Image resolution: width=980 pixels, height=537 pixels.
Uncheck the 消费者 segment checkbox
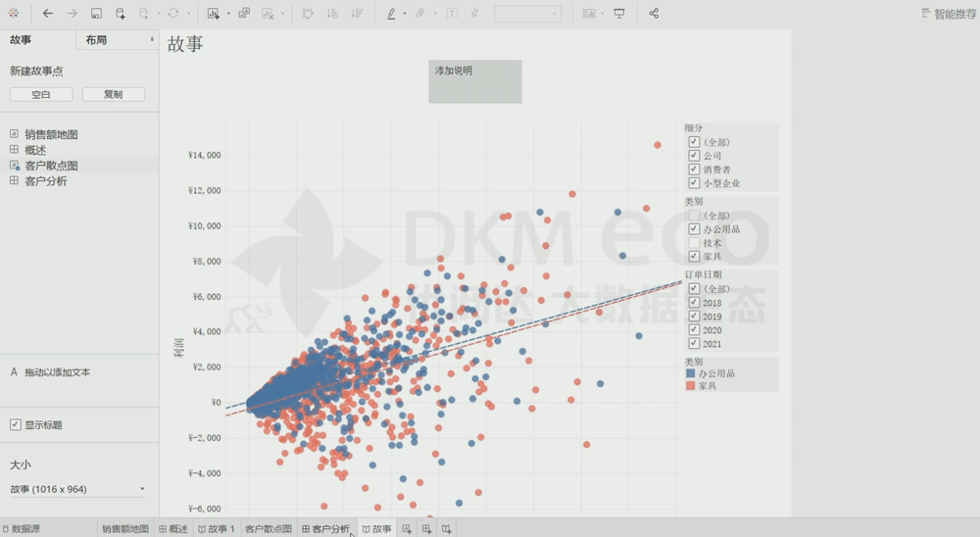tap(694, 170)
